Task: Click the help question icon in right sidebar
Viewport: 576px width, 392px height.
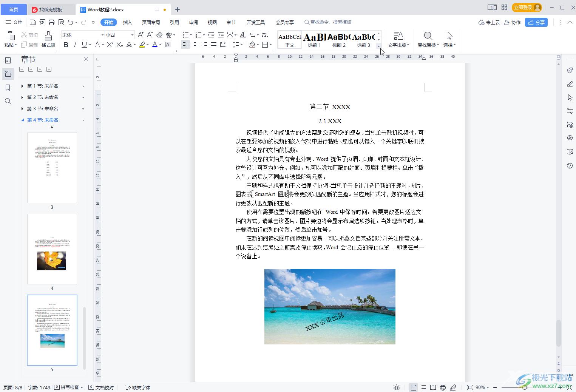Action: (x=570, y=165)
